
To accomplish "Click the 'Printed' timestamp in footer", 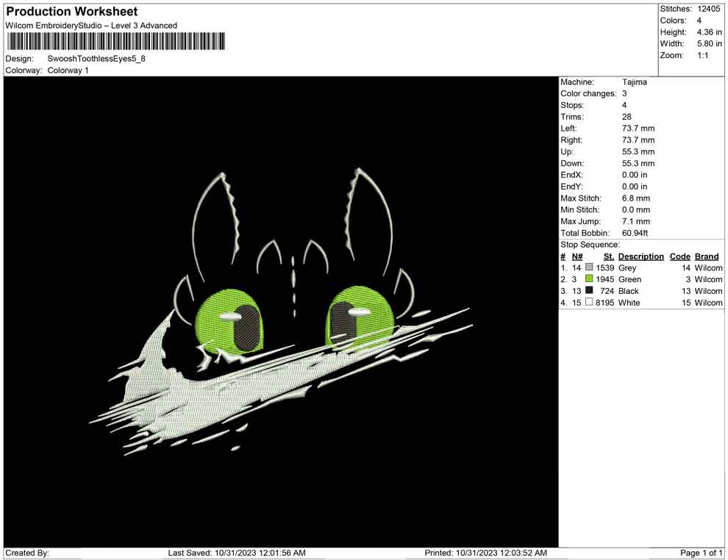I will pos(485,553).
